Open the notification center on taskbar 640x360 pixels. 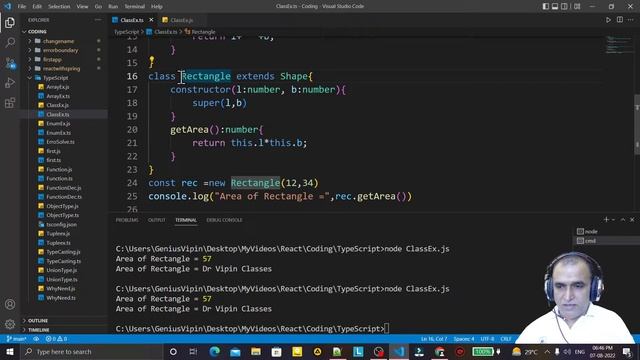(x=627, y=351)
